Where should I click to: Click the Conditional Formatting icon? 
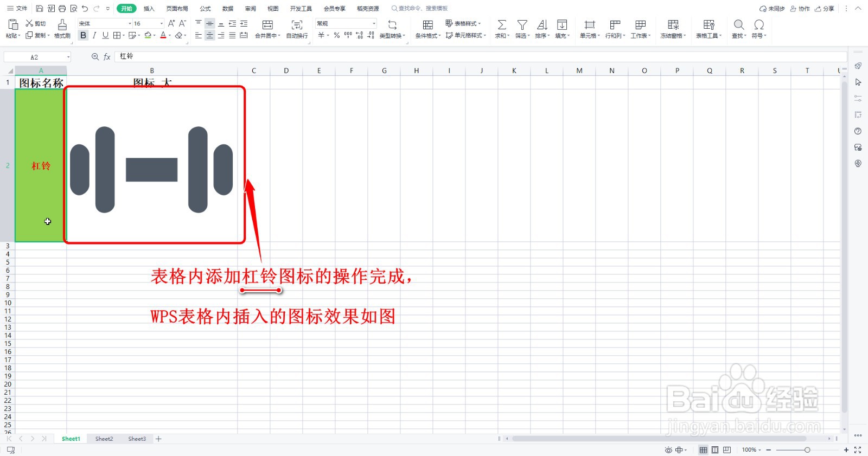tap(427, 25)
